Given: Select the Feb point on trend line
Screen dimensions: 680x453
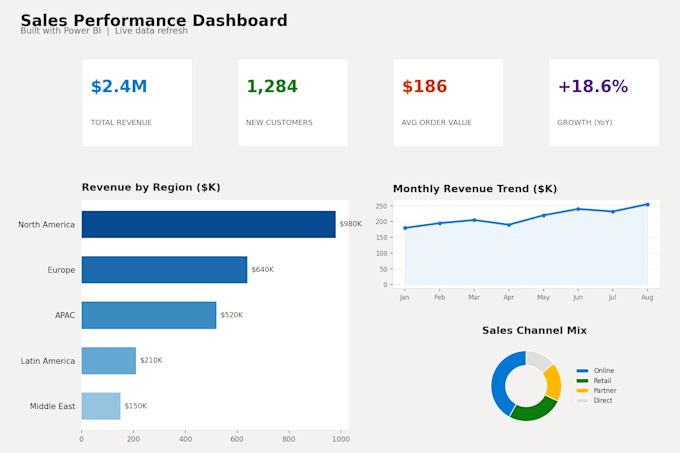Looking at the screenshot, I should 440,223.
